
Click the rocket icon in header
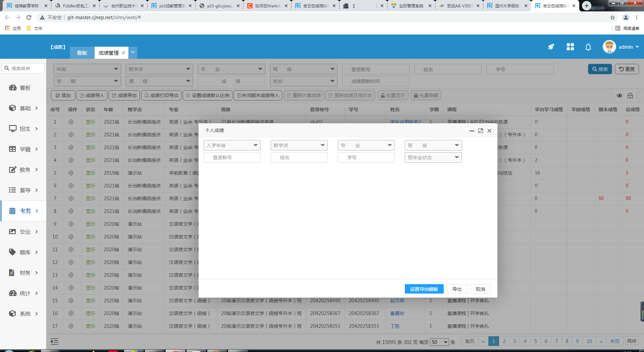click(551, 47)
